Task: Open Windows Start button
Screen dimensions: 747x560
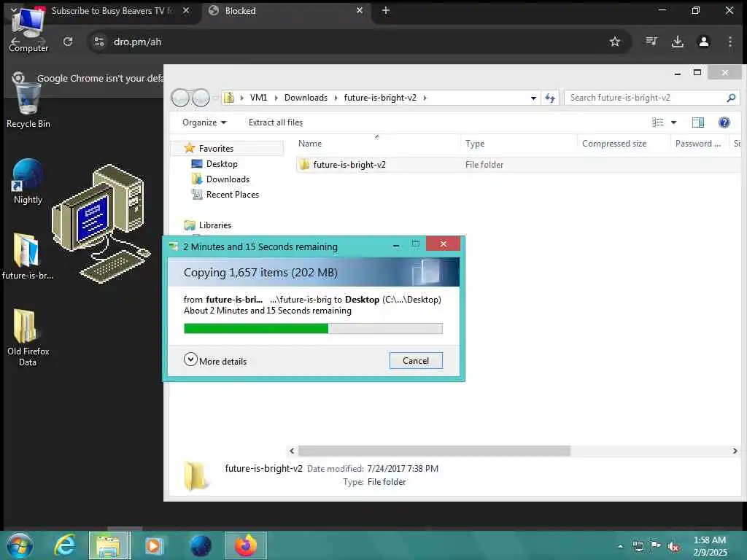Action: 19,545
